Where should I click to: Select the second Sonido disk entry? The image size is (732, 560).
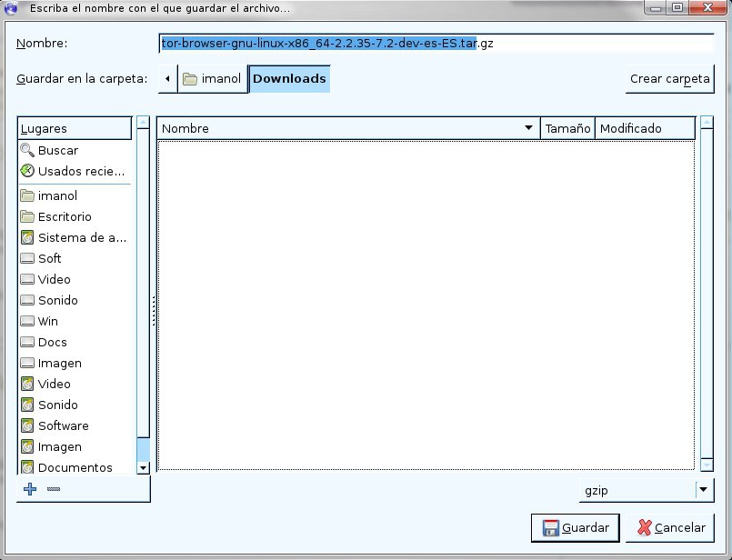(x=75, y=405)
